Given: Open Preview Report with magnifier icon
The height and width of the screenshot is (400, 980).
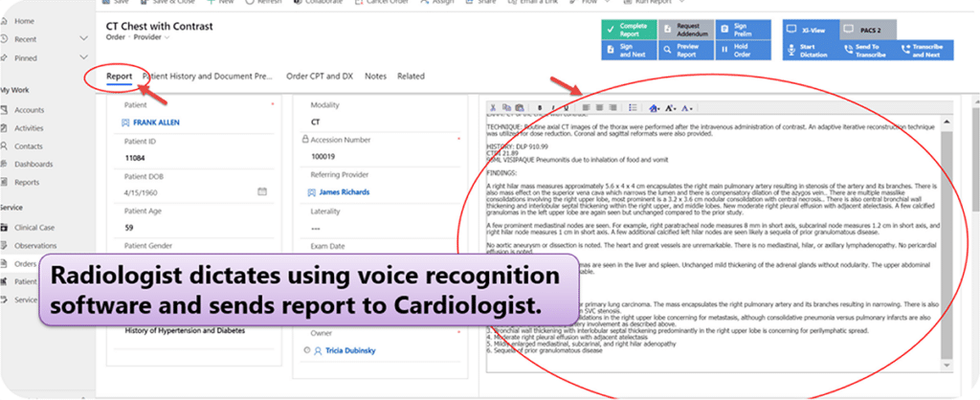Looking at the screenshot, I should (683, 51).
